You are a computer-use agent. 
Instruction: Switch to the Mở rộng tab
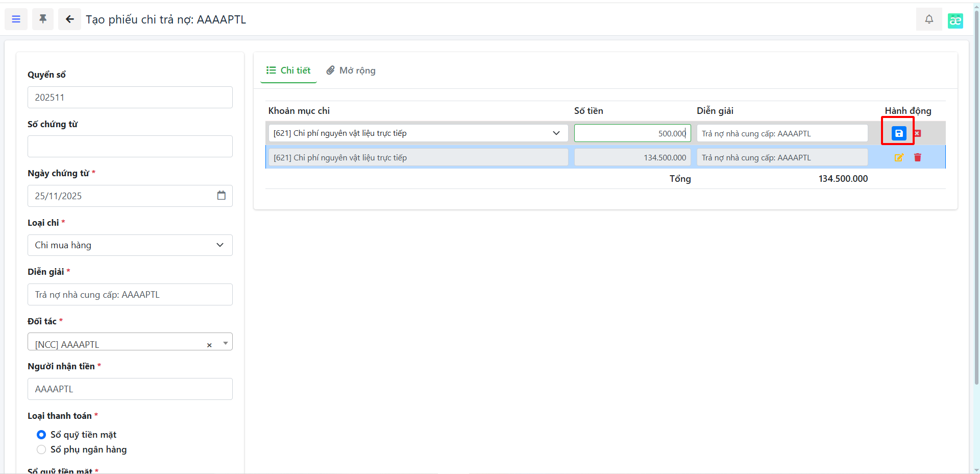coord(351,70)
